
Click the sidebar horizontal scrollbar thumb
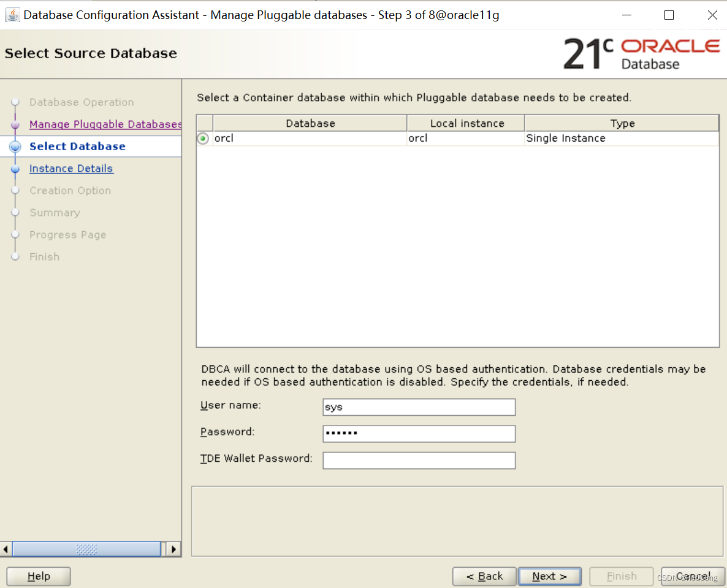(86, 549)
